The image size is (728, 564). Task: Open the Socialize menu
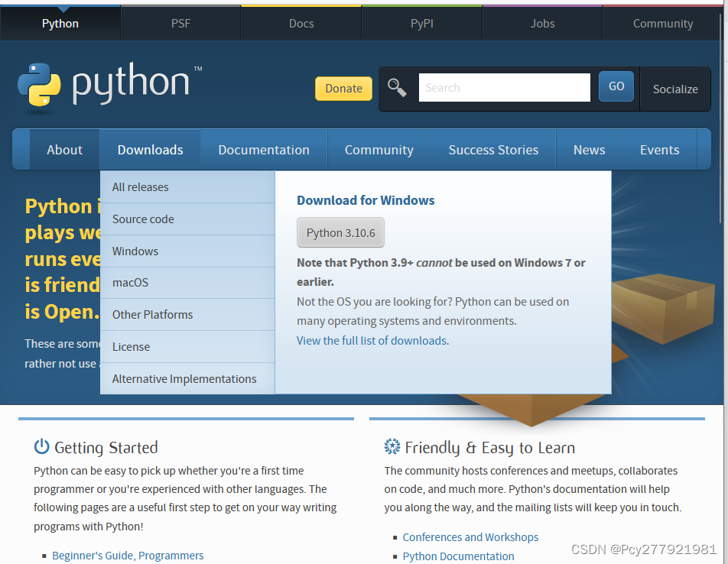675,89
